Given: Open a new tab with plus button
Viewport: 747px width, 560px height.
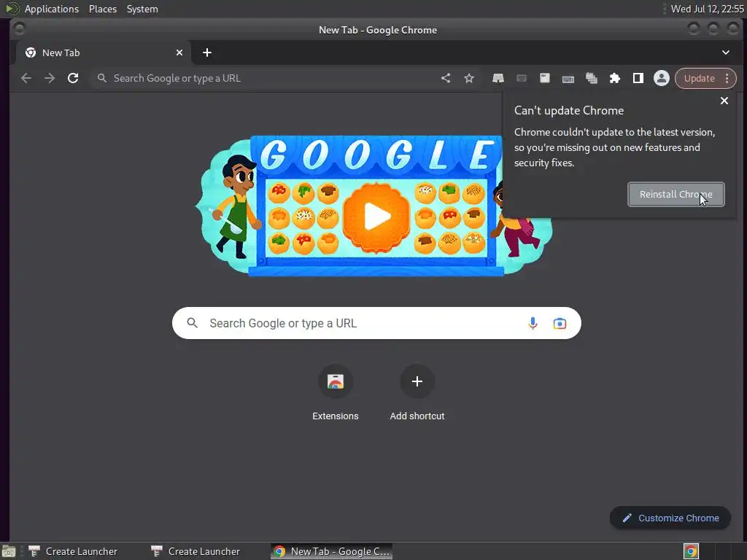Looking at the screenshot, I should coord(206,52).
